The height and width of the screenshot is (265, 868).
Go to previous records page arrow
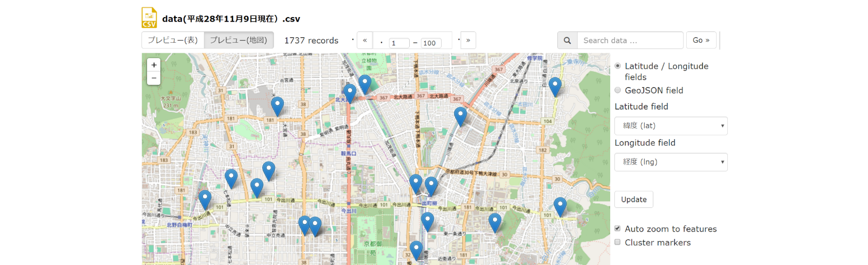click(364, 41)
